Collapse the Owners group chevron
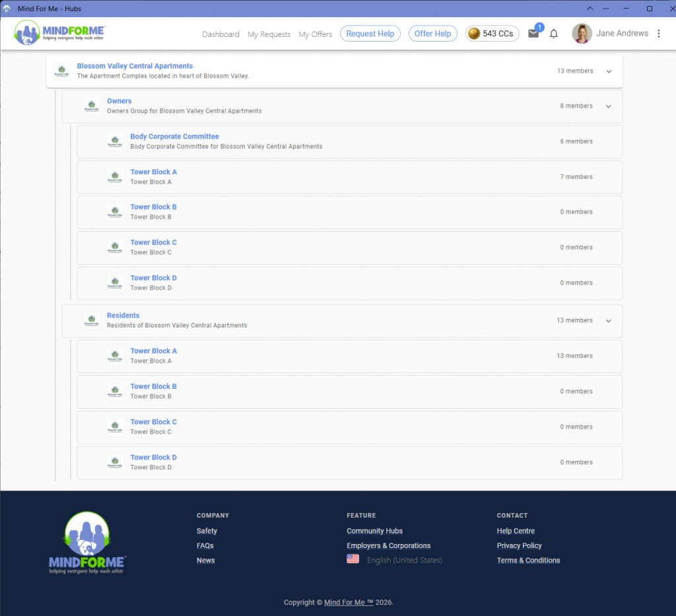 608,106
